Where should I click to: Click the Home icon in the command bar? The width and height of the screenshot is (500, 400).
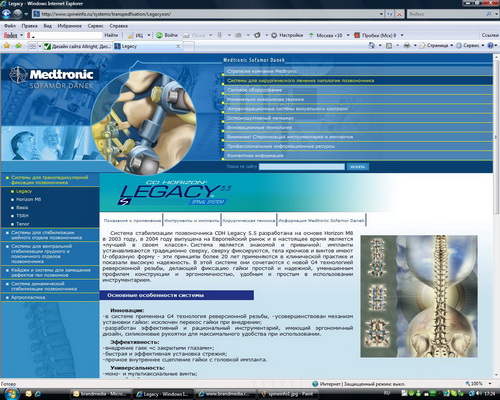pyautogui.click(x=372, y=46)
